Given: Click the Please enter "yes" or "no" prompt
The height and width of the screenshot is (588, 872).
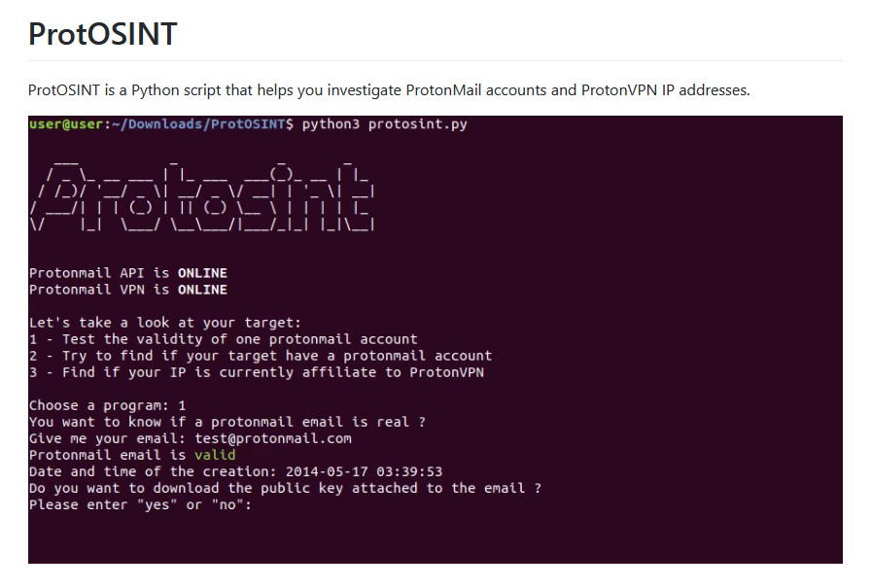Looking at the screenshot, I should (140, 504).
